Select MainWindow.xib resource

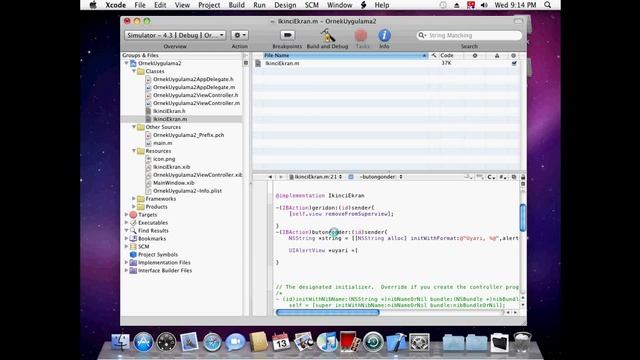[173, 183]
